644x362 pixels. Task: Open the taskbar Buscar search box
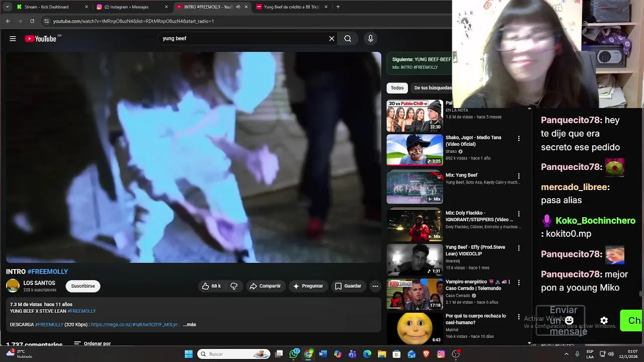[x=233, y=354]
